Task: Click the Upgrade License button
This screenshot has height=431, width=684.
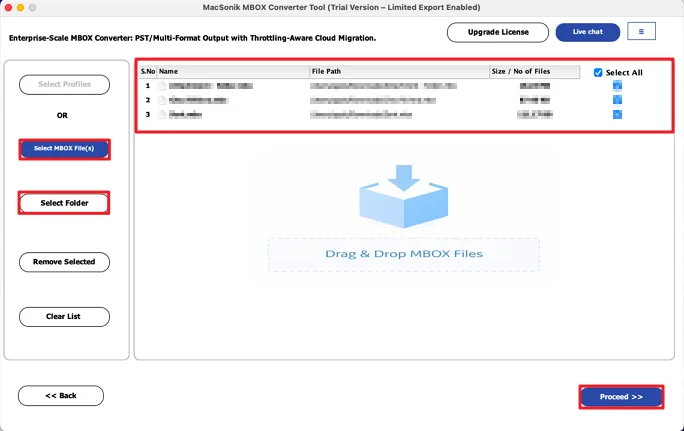Action: pos(498,32)
